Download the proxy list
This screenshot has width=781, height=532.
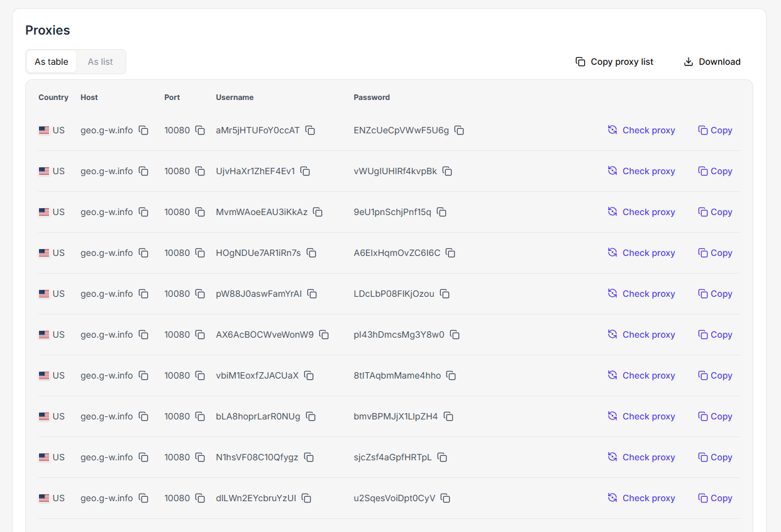(712, 62)
